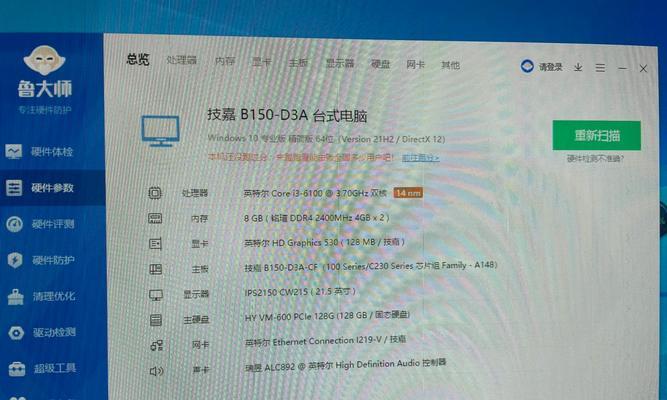Open 驱动检测 driver detection section
667x400 pixels.
42,332
